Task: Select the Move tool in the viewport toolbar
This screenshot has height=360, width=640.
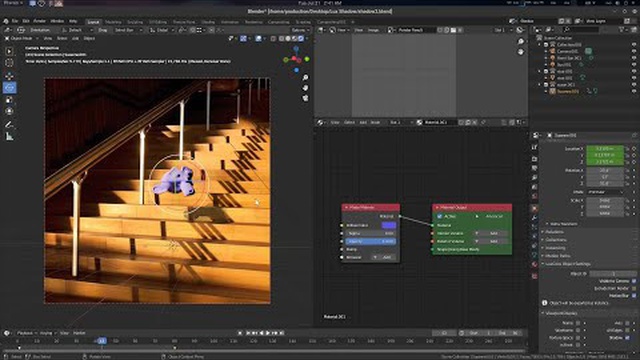Action: pos(9,76)
